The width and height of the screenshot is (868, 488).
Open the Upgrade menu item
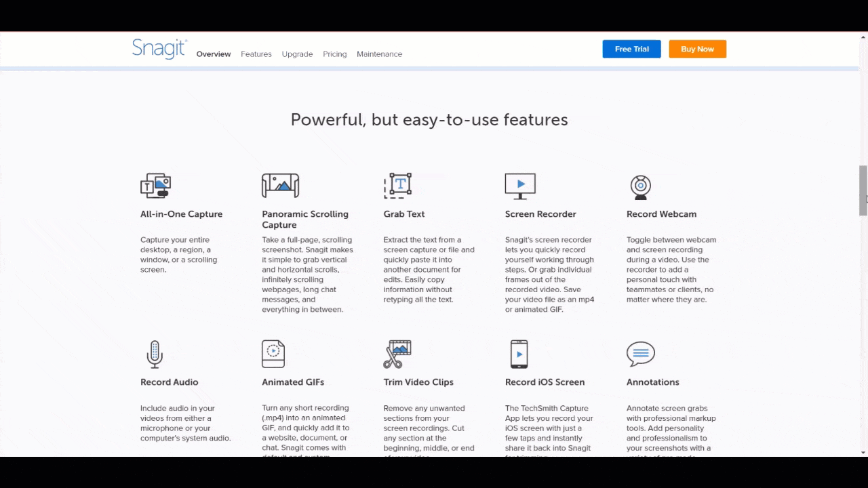click(297, 54)
